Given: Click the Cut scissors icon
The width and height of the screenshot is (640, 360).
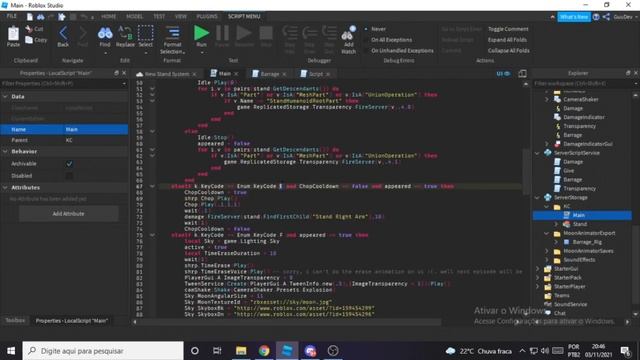Looking at the screenshot, I should [29, 29].
